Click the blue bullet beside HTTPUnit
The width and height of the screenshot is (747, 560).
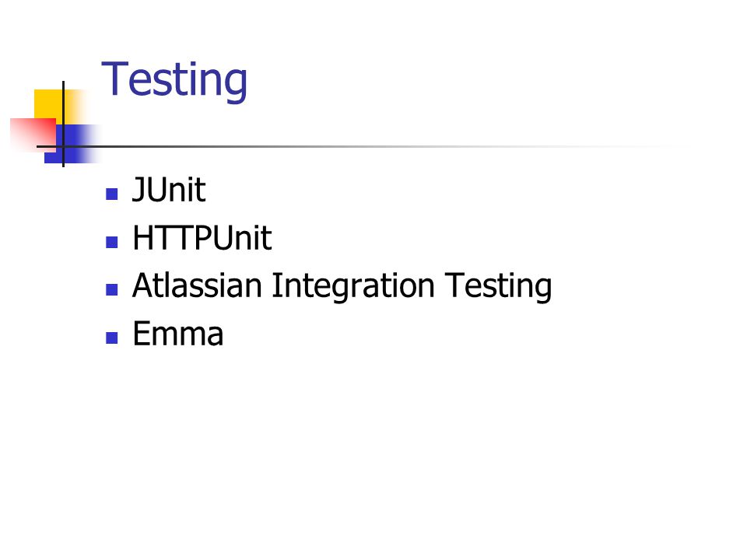[112, 242]
